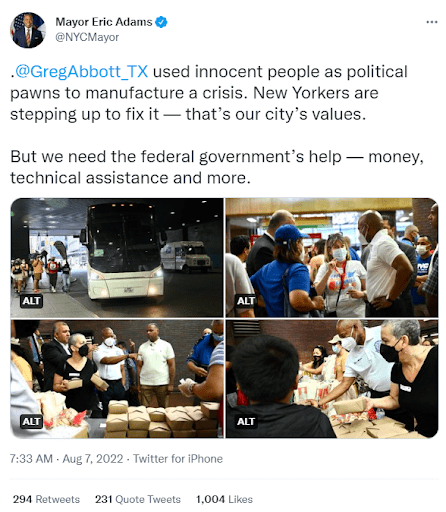The height and width of the screenshot is (512, 446).
Task: Open Mayor Eric Adams profile avatar
Action: 28,30
